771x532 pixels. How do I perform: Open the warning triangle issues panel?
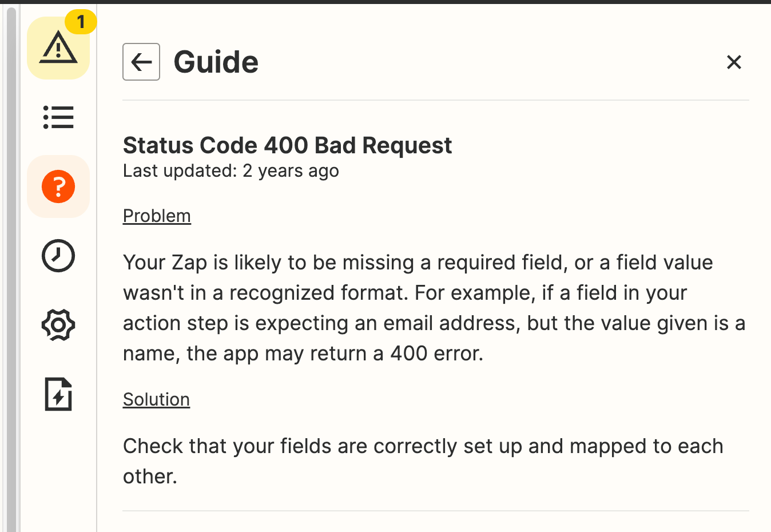58,48
